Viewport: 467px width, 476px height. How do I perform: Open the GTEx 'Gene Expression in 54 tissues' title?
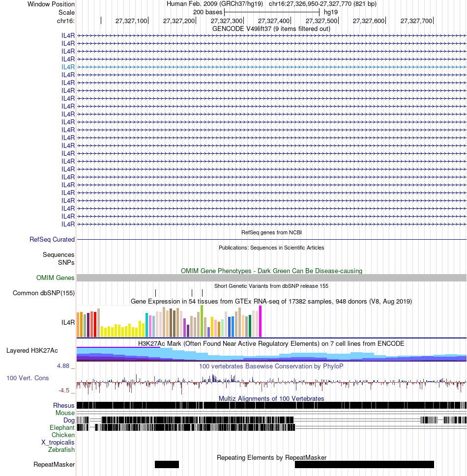(271, 302)
